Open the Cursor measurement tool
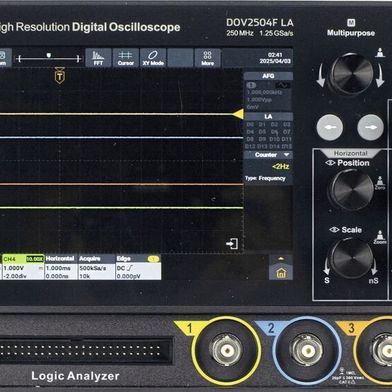Screen dimensions: 392x392 (126, 58)
